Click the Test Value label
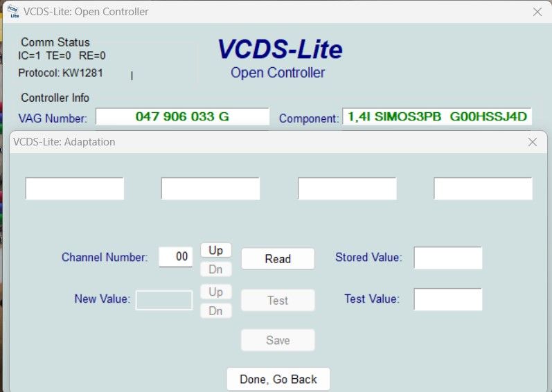 [372, 299]
